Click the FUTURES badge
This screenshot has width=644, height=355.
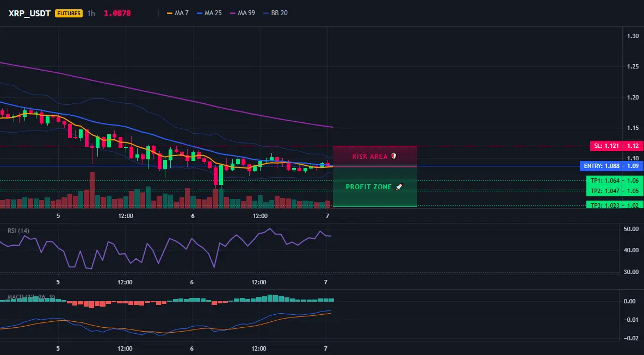[x=69, y=13]
